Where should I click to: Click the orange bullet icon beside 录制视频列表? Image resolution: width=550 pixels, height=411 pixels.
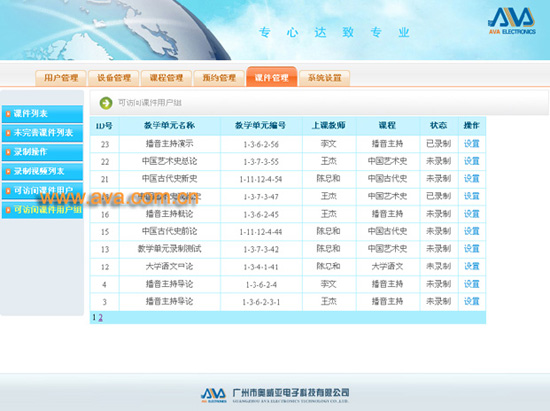8,171
